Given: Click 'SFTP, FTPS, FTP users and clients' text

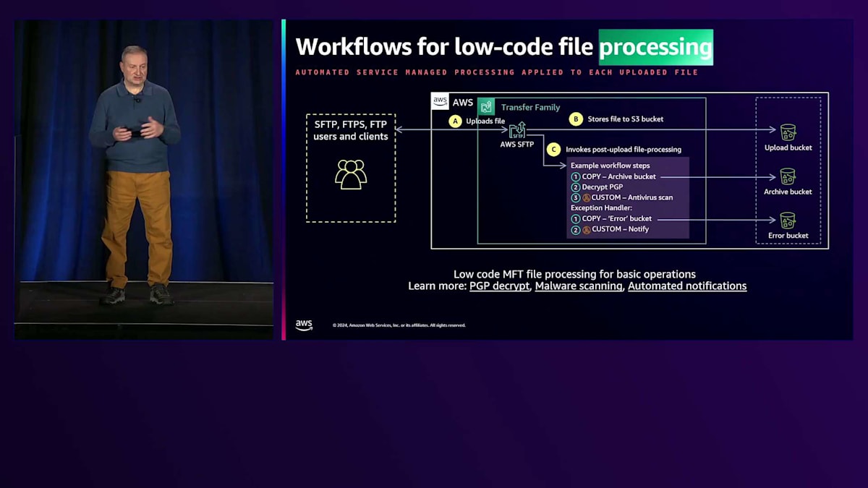Looking at the screenshot, I should [x=351, y=130].
